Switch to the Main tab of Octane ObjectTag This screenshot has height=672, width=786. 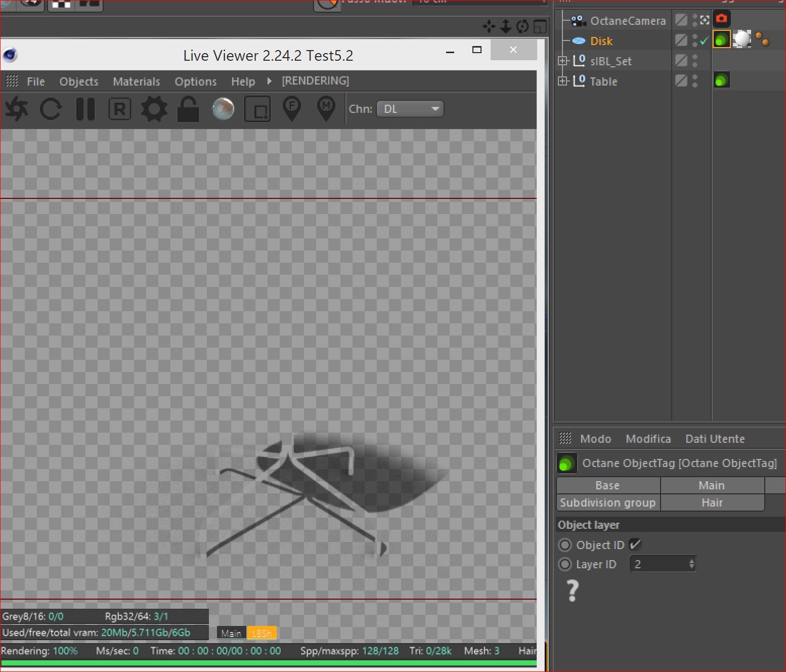712,485
